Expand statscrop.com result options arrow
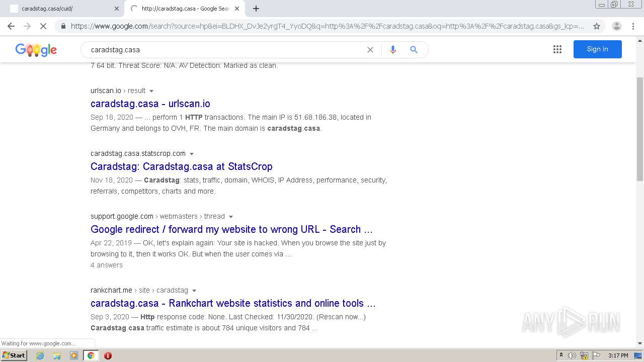The width and height of the screenshot is (644, 362). tap(192, 154)
